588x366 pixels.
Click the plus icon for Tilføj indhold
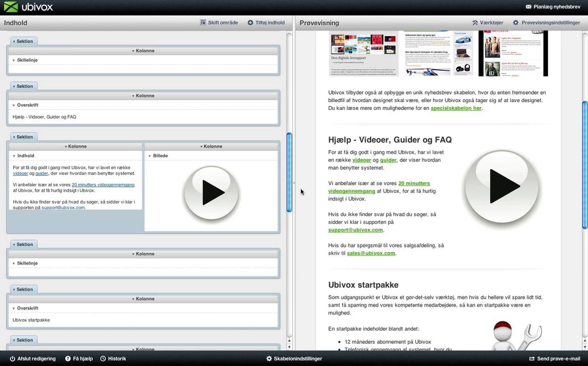point(250,23)
